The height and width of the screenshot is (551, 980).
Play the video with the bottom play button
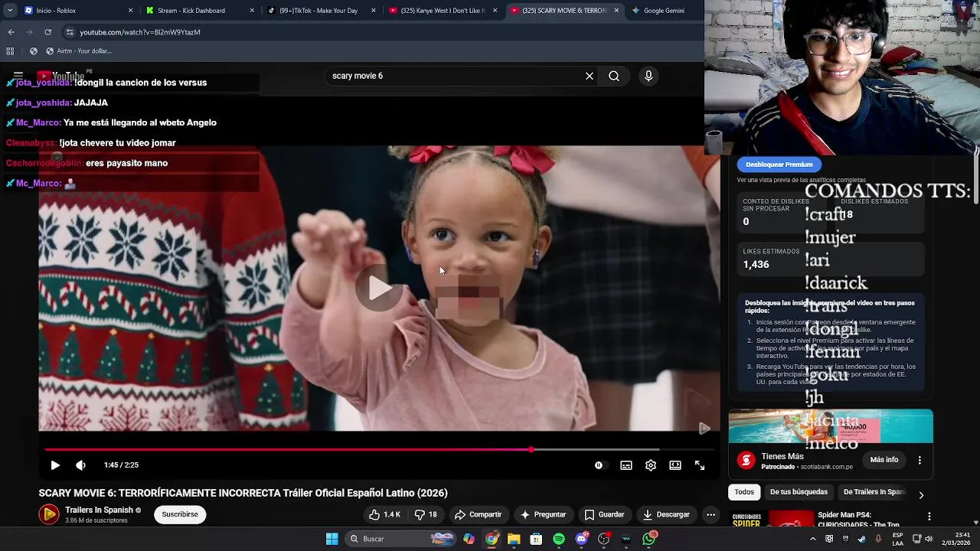[x=55, y=465]
